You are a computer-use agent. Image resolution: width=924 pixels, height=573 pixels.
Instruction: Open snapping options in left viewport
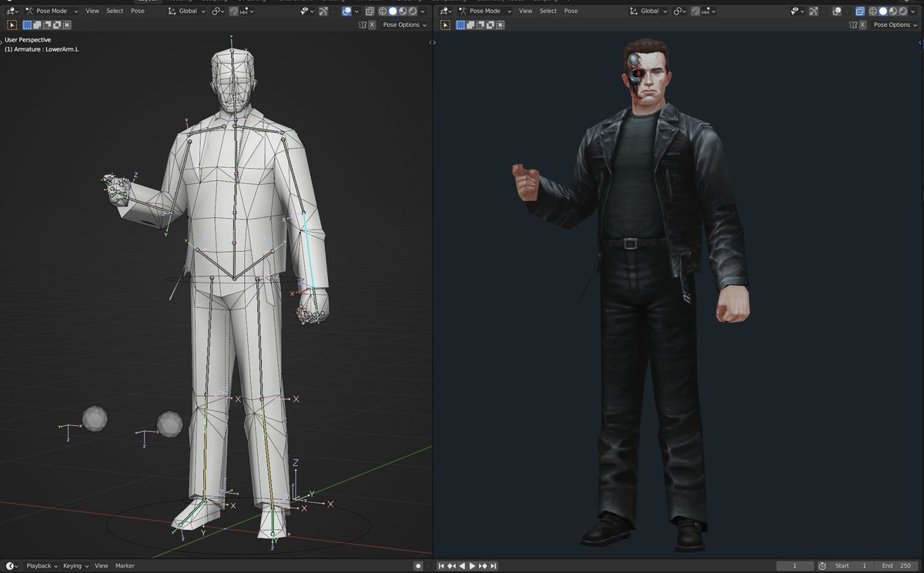(247, 11)
